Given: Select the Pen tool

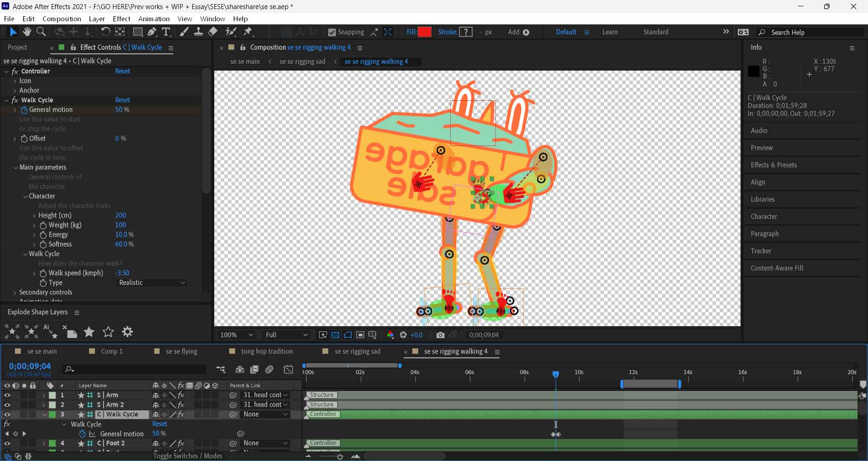Looking at the screenshot, I should click(152, 32).
